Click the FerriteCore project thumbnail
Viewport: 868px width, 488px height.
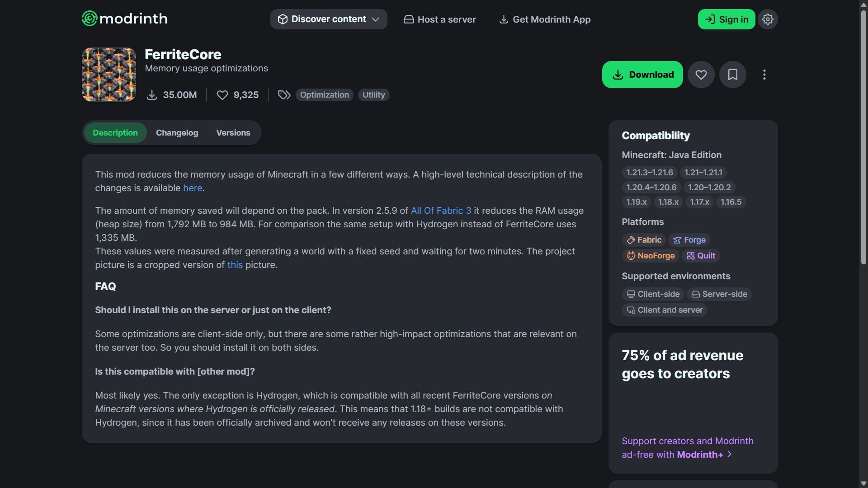pyautogui.click(x=109, y=75)
